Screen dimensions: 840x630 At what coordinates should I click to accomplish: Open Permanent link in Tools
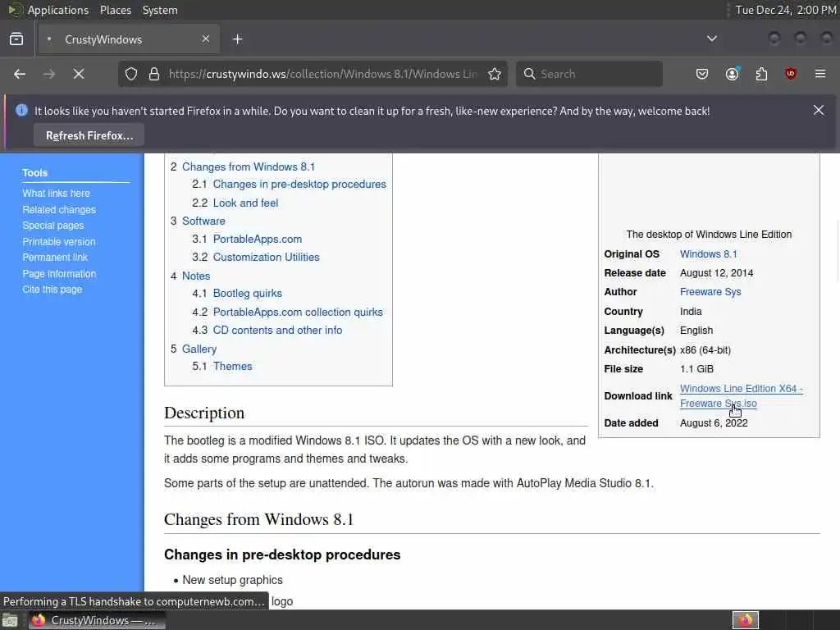coord(55,258)
